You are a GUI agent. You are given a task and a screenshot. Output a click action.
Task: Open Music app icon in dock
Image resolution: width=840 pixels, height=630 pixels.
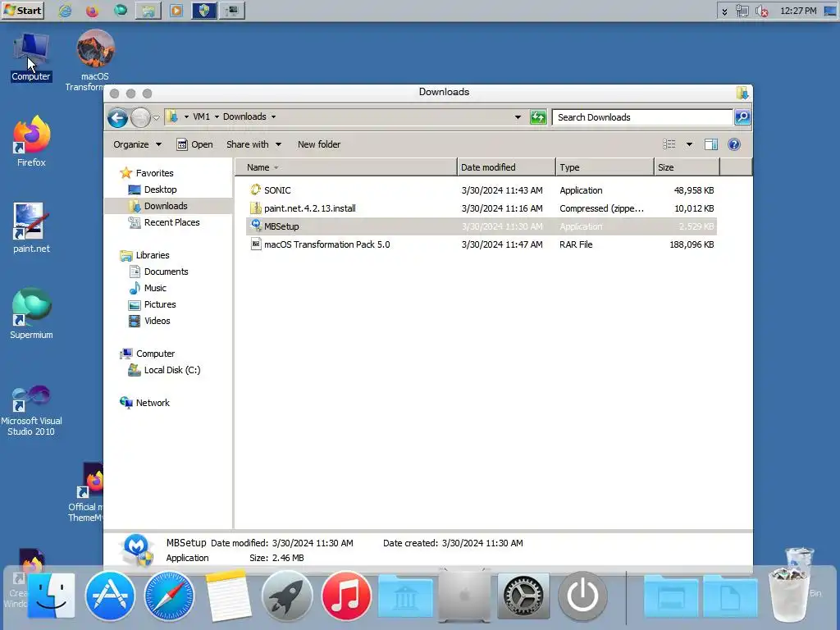click(x=346, y=596)
